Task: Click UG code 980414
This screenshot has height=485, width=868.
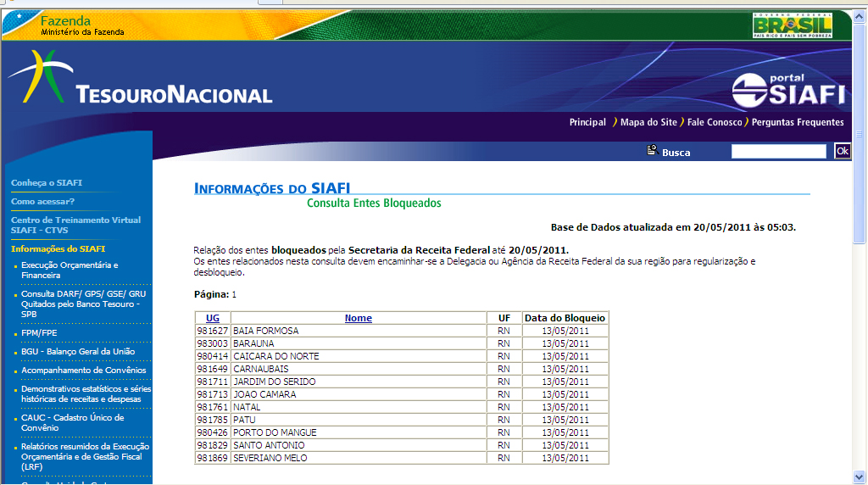Action: pyautogui.click(x=212, y=357)
